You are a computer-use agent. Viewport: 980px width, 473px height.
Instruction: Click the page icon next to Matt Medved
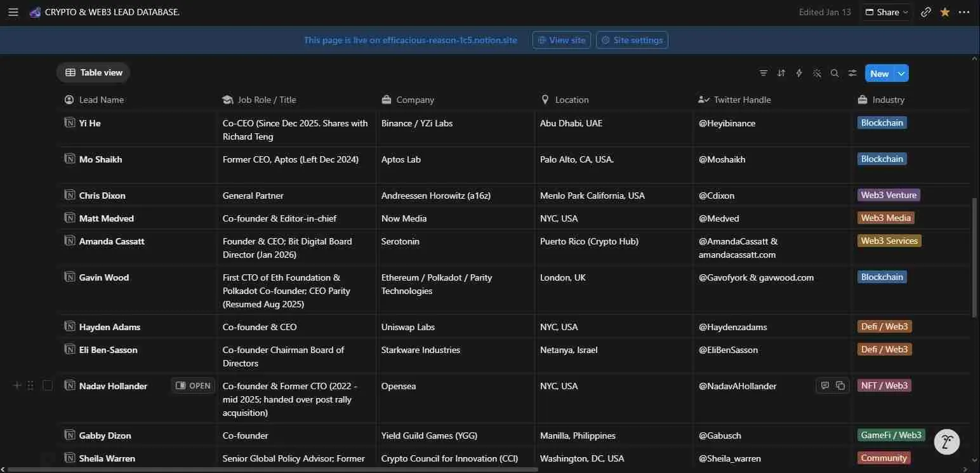70,218
